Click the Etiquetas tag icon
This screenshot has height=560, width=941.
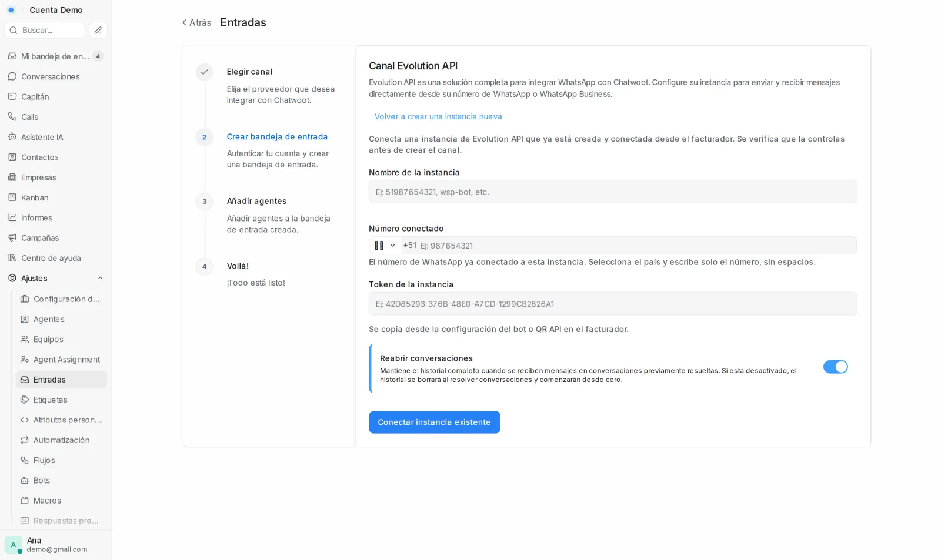click(x=25, y=400)
